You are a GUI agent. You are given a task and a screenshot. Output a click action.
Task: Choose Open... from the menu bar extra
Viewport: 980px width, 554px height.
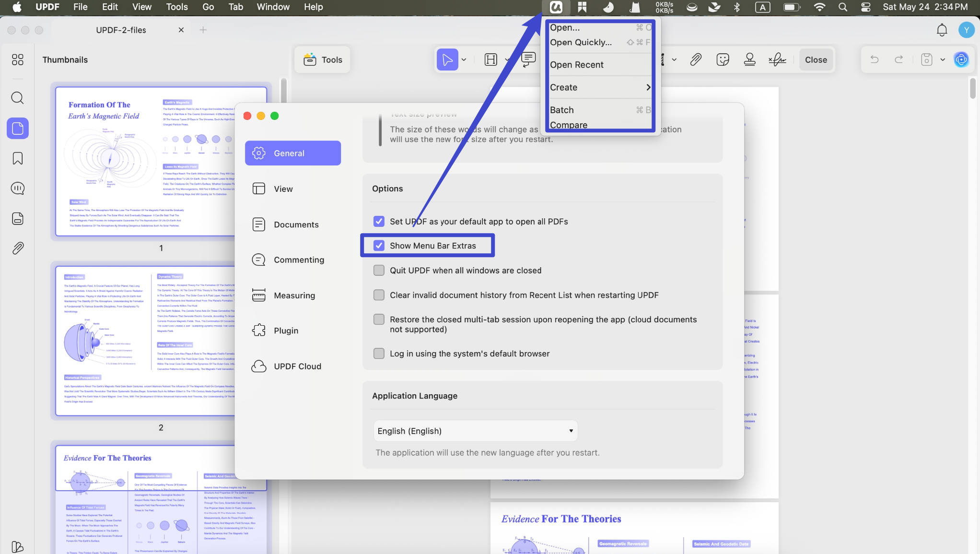[600, 27]
